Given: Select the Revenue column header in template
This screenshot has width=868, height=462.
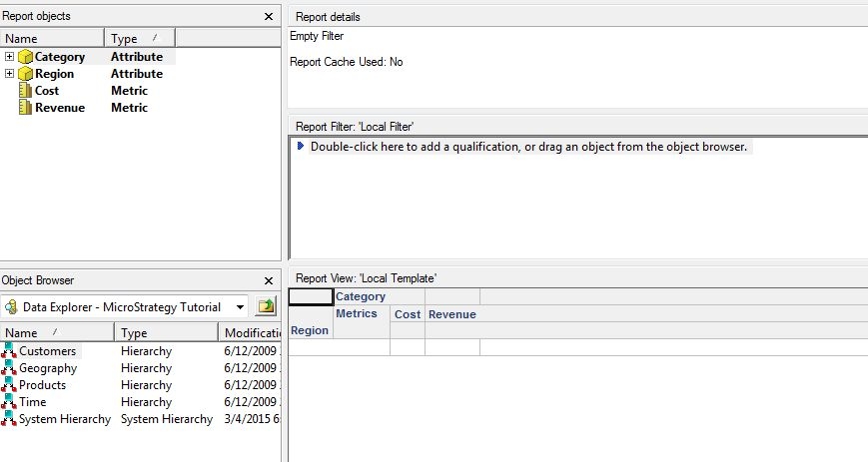Looking at the screenshot, I should pyautogui.click(x=452, y=314).
